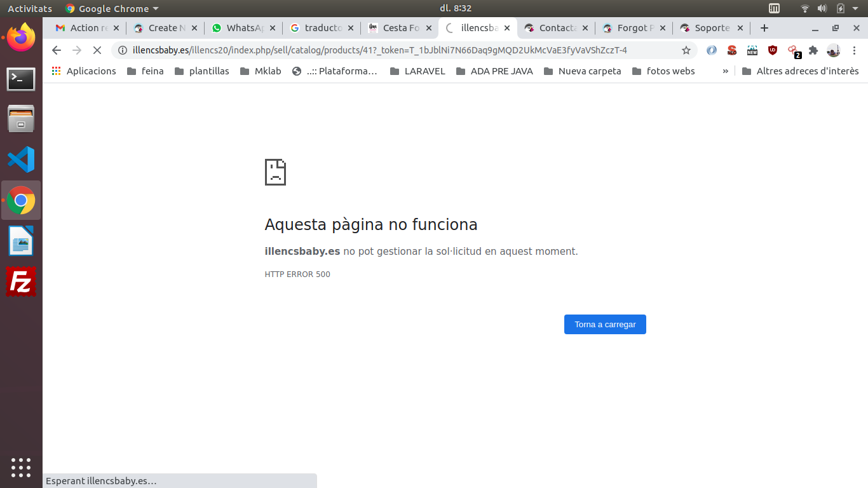Screen dimensions: 868x488
Task: Open the Aplicacions apps shortcut
Action: tap(84, 71)
